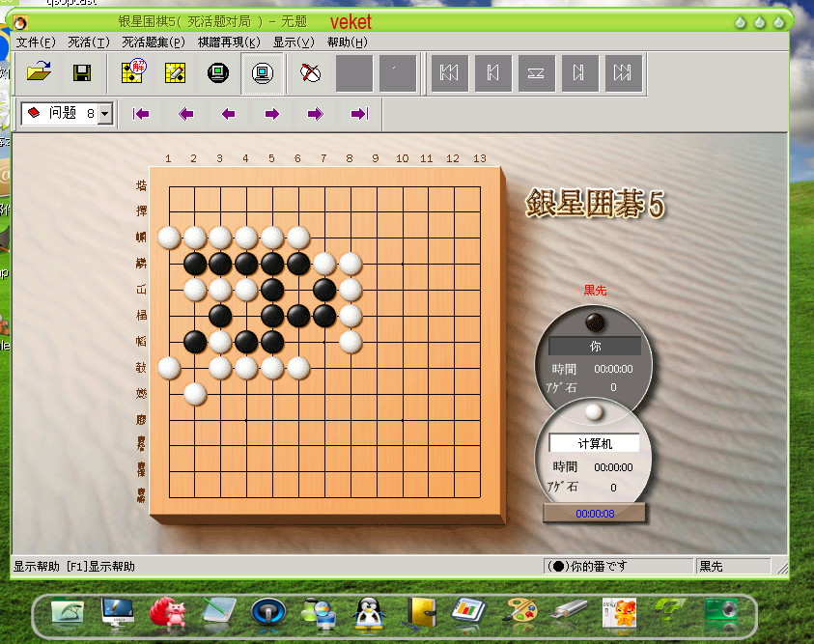
Task: Skip back several problems with notched left arrow
Action: [x=185, y=114]
